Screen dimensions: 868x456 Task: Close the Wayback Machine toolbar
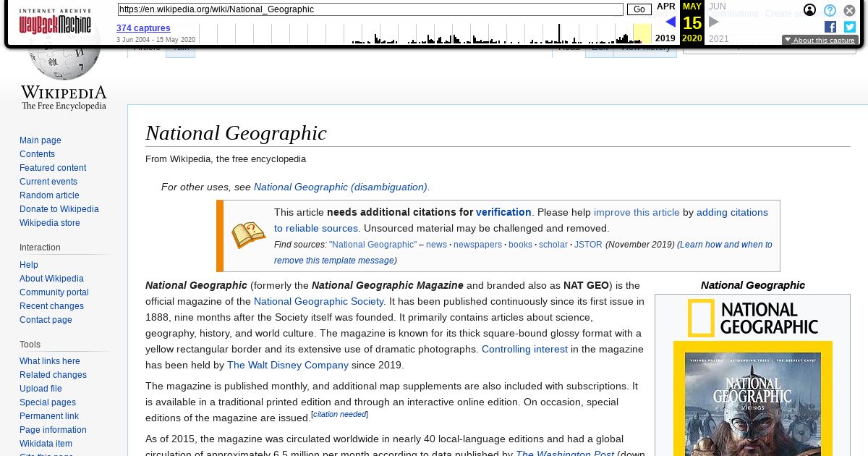click(850, 10)
